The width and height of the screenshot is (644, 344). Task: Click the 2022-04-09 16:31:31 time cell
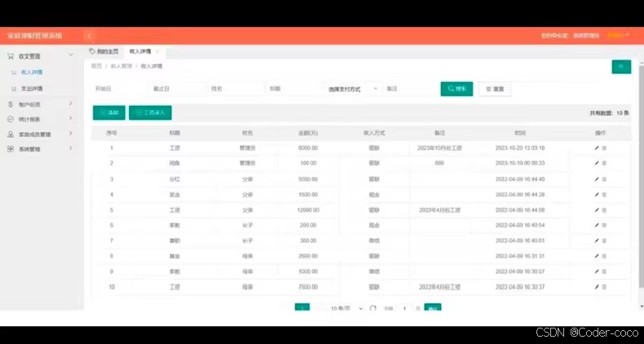point(520,256)
